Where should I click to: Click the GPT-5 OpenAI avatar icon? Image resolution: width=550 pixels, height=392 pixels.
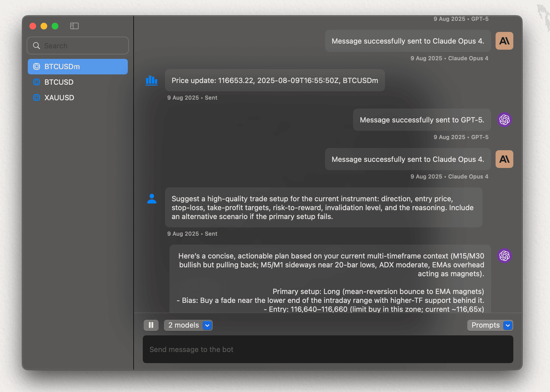(x=504, y=120)
